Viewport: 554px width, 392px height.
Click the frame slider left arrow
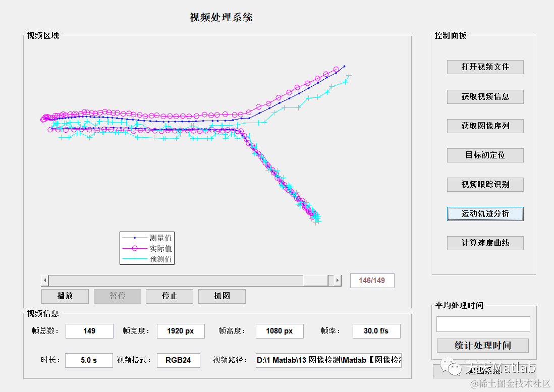(x=45, y=281)
